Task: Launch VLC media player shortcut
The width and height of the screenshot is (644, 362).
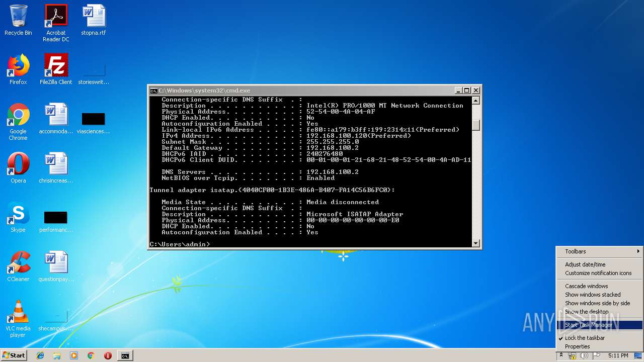Action: [18, 319]
